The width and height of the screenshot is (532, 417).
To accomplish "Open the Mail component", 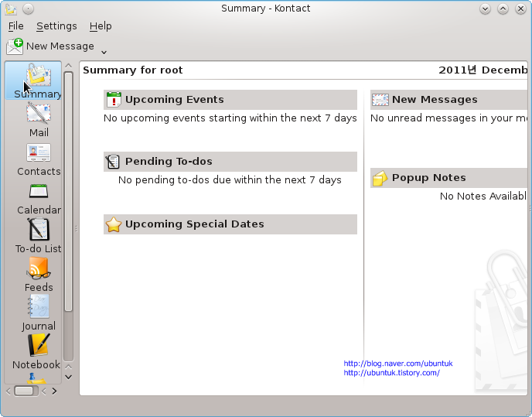I will [39, 120].
